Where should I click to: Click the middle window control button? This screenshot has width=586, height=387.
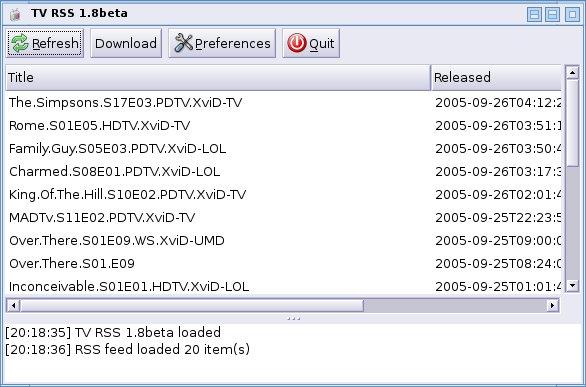tap(552, 15)
